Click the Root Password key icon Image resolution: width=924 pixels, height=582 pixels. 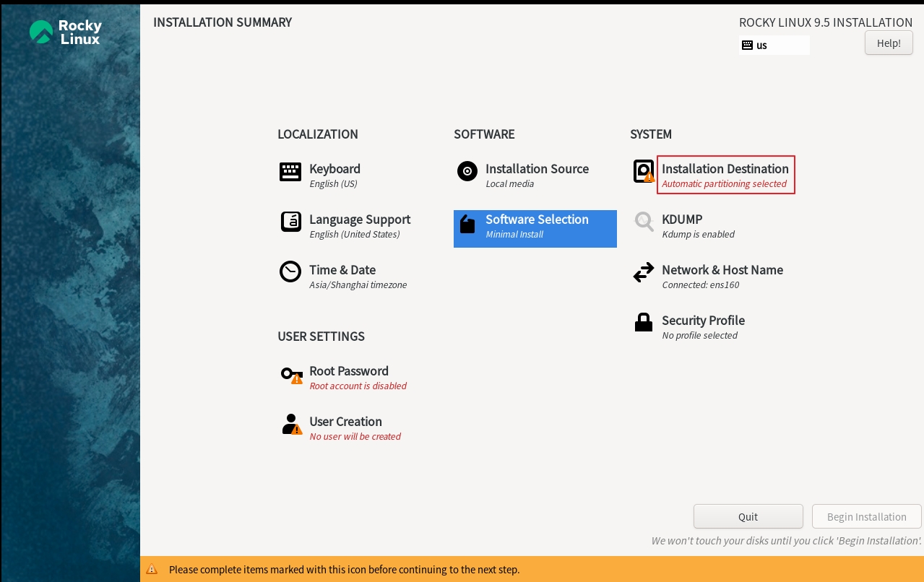coord(292,375)
